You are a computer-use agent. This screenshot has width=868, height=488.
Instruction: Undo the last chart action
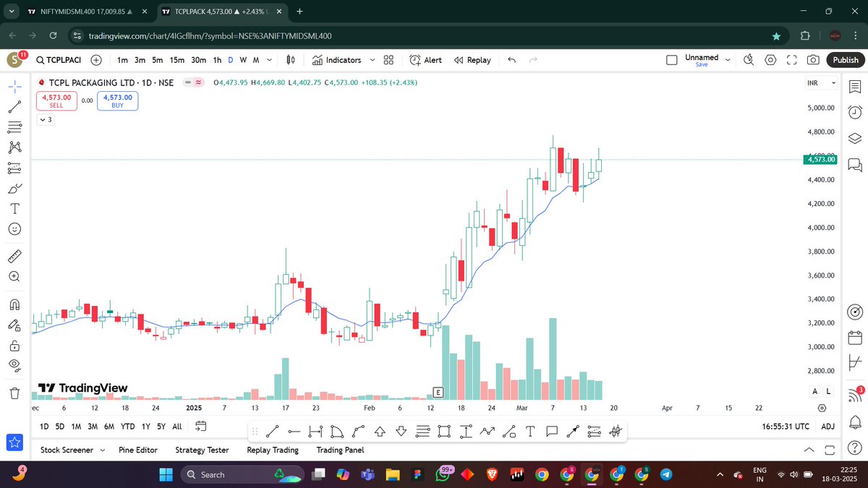[512, 60]
